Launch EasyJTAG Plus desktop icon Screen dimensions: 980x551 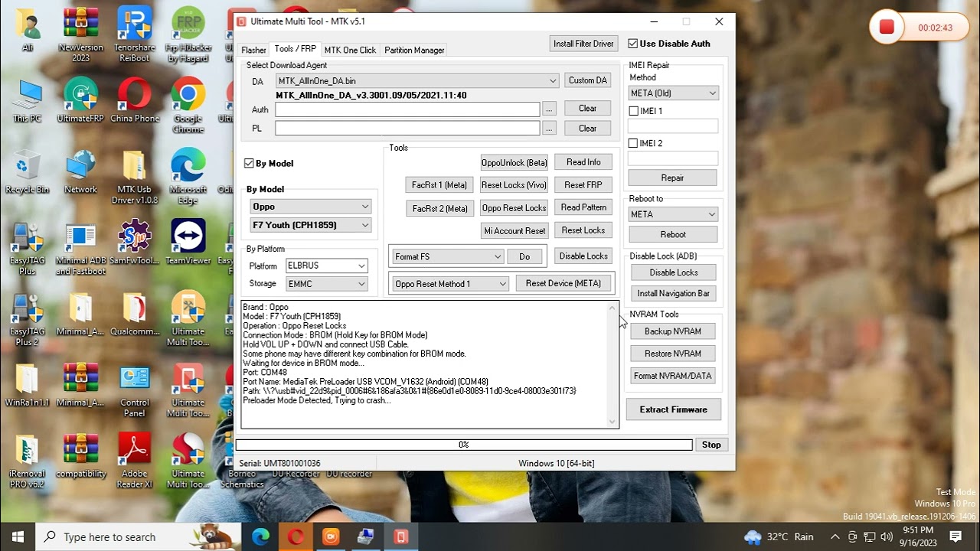tap(28, 248)
